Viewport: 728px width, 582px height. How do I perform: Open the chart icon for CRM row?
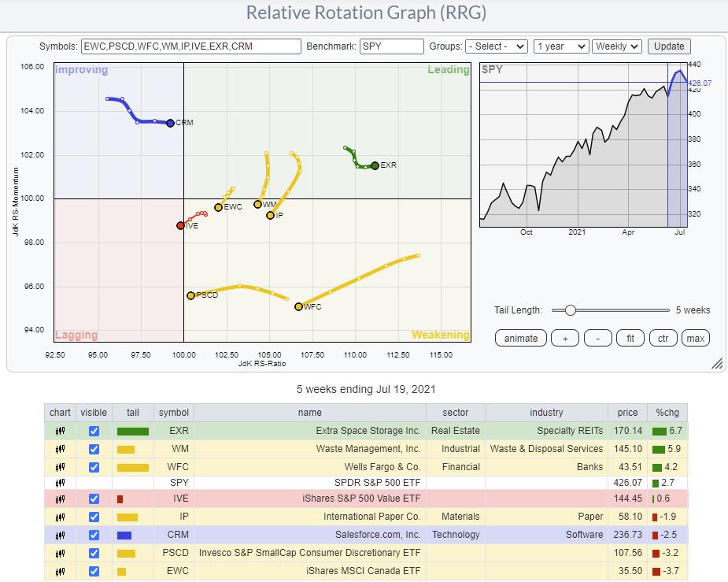(x=60, y=535)
